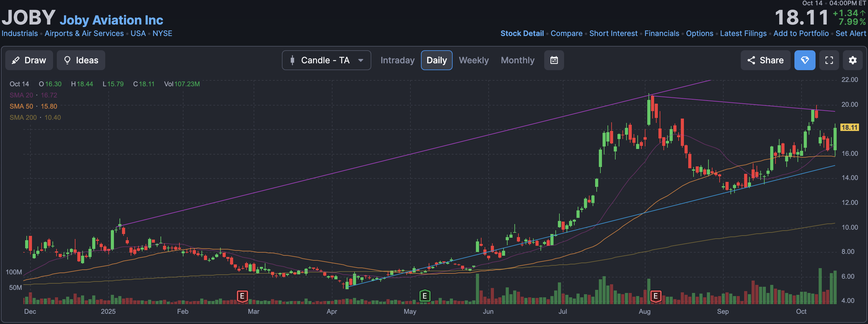Click the Oct 14 date in OHLC readout

pyautogui.click(x=19, y=84)
